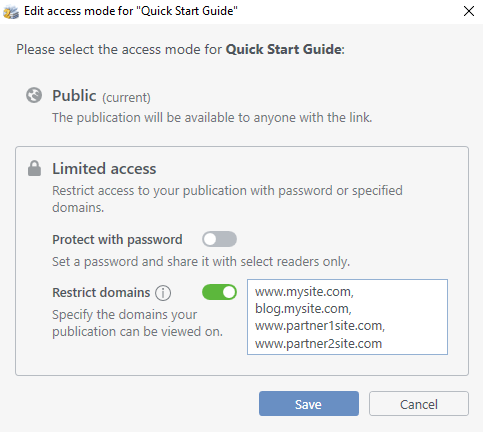Image resolution: width=483 pixels, height=432 pixels.
Task: Close the Edit access mode dialog
Action: coord(469,11)
